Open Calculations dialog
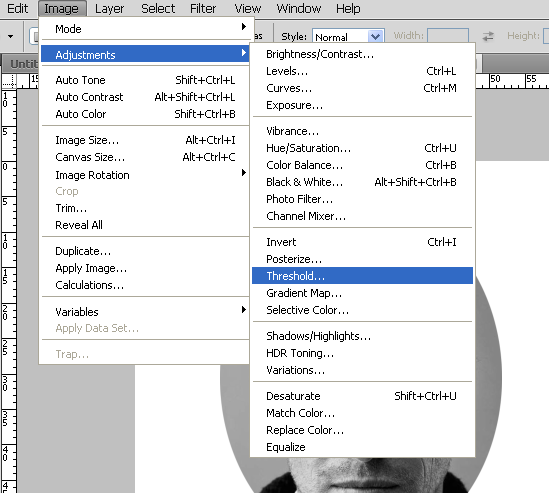 (145, 285)
